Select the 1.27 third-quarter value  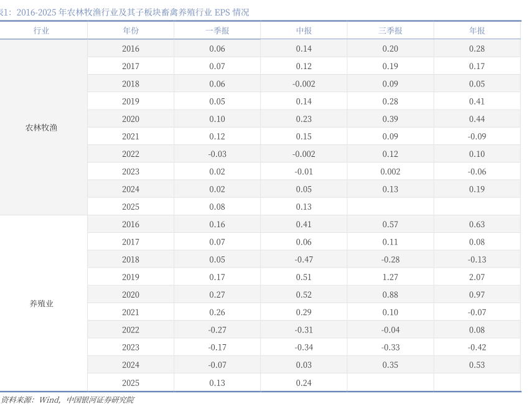[x=390, y=277]
